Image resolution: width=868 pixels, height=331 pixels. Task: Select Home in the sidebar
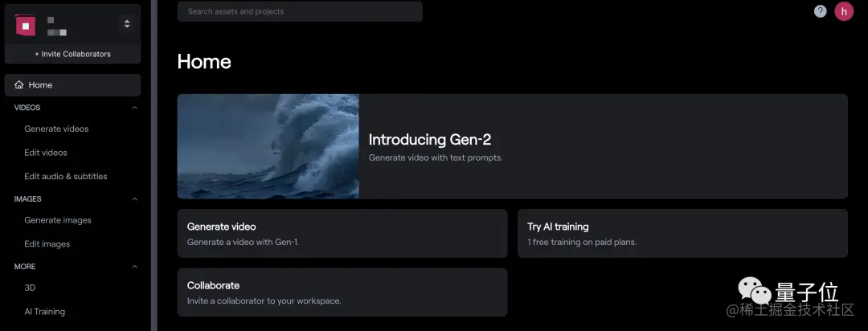(x=72, y=84)
